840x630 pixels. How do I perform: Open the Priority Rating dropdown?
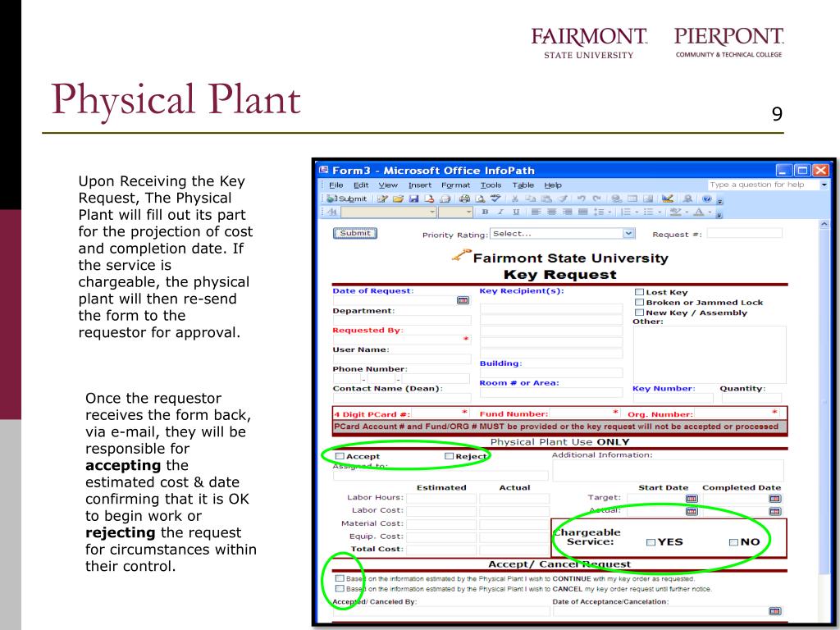pos(629,233)
